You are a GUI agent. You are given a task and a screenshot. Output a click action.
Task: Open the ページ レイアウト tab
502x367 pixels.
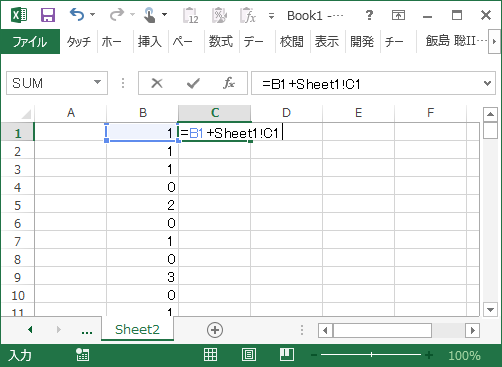[183, 42]
